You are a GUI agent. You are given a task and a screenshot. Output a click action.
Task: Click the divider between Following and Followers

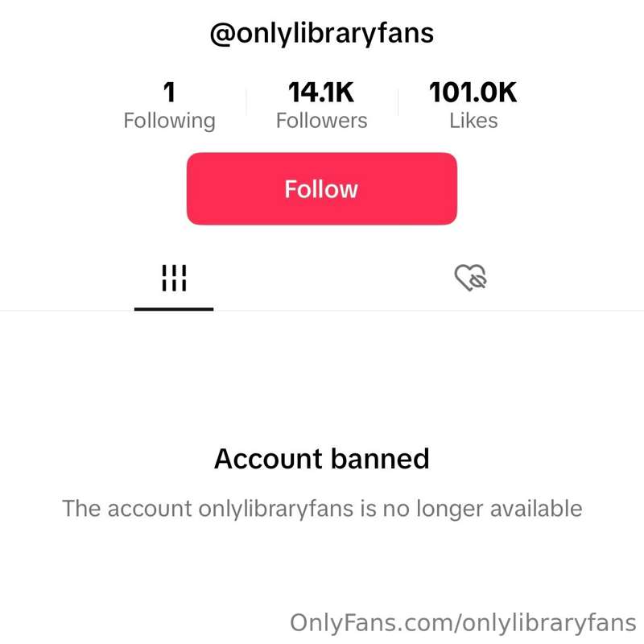246,102
